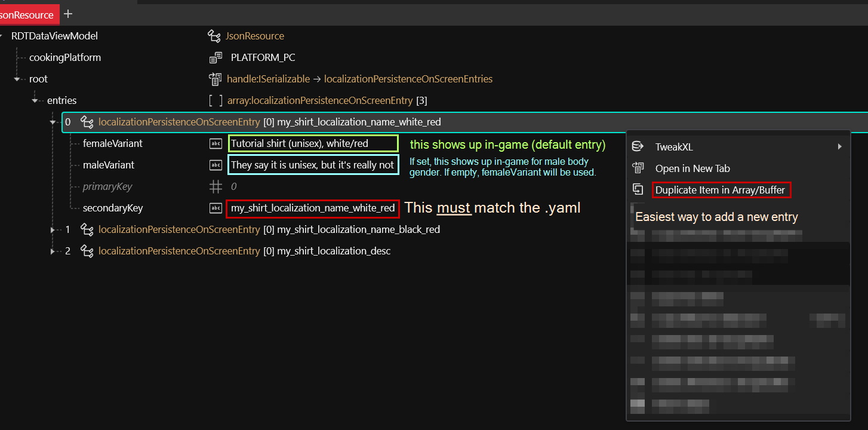
Task: Click the hash icon beside primaryKey
Action: pos(216,187)
